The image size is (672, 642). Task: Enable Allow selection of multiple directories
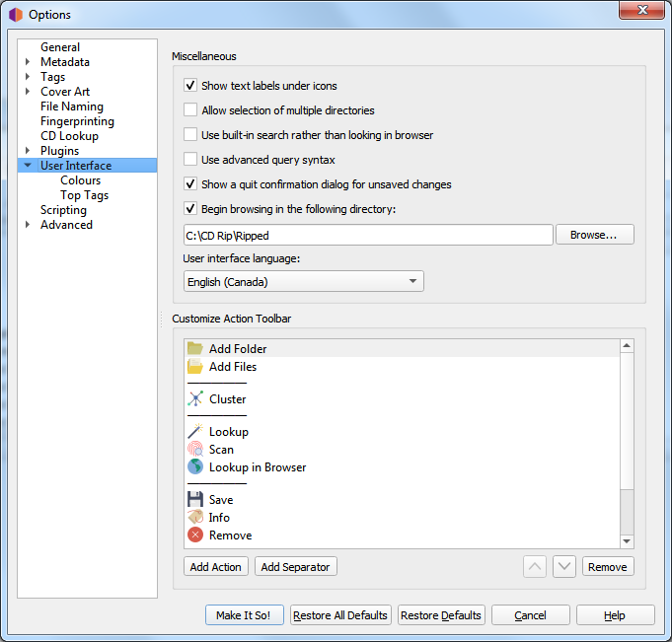click(x=191, y=110)
